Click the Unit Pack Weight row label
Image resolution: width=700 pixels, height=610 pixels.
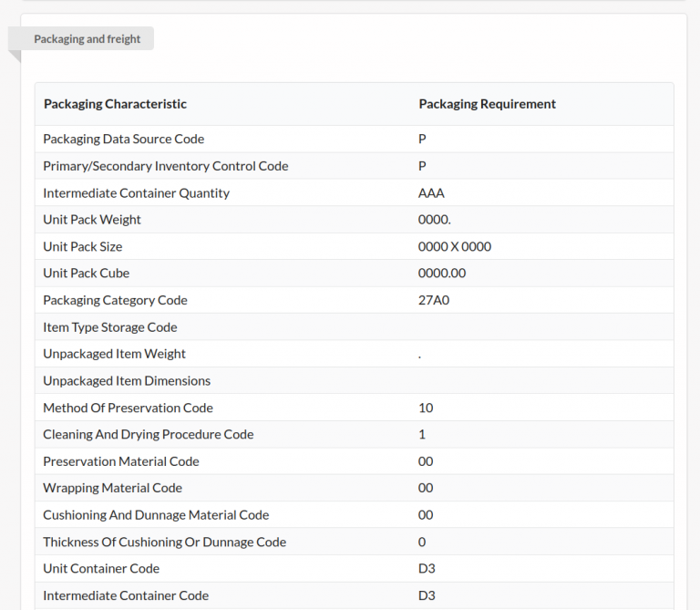tap(92, 220)
